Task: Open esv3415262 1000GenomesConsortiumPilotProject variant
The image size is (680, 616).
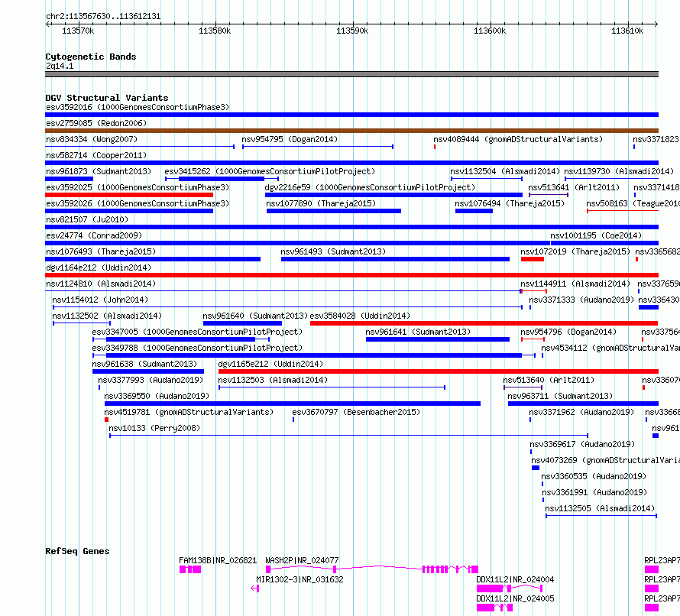Action: point(270,171)
